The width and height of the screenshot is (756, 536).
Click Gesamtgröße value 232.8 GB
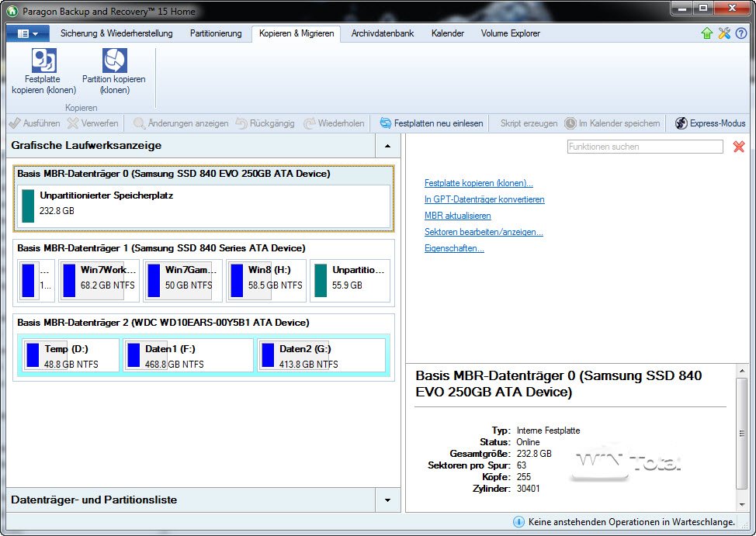coord(534,454)
